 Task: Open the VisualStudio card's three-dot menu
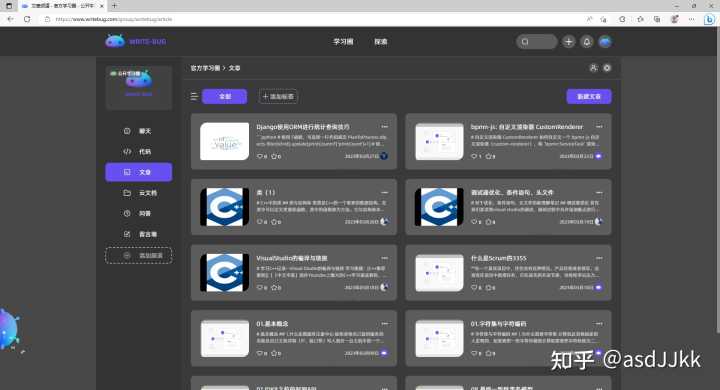coord(384,258)
